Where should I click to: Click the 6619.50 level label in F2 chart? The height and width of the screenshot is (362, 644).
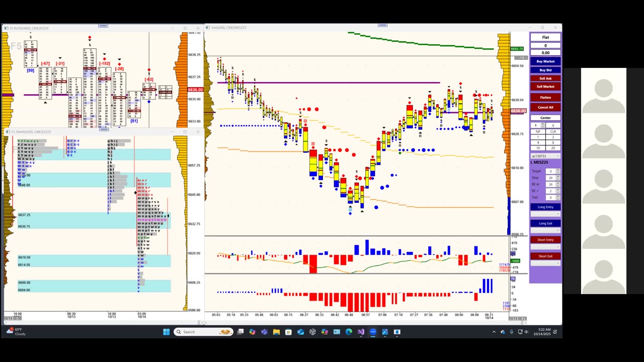(24, 257)
